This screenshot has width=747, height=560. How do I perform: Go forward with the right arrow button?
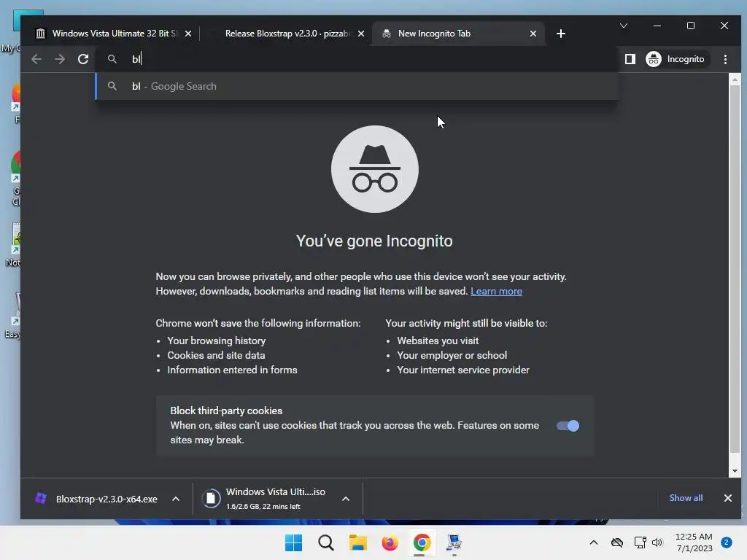coord(60,59)
